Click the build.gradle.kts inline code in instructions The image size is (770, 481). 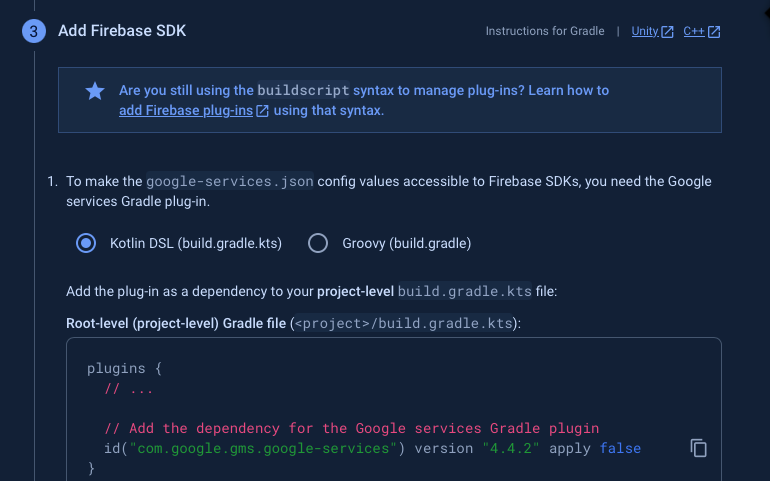[x=465, y=291]
